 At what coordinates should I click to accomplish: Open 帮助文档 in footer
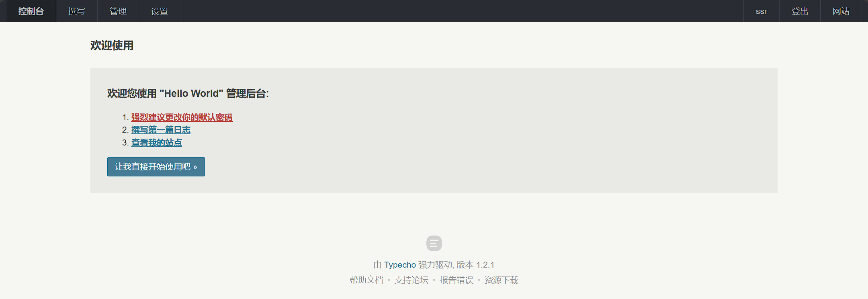[x=366, y=280]
